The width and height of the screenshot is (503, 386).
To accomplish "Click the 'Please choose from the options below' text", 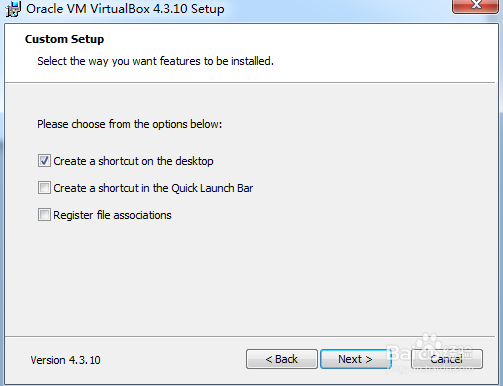I will point(129,124).
